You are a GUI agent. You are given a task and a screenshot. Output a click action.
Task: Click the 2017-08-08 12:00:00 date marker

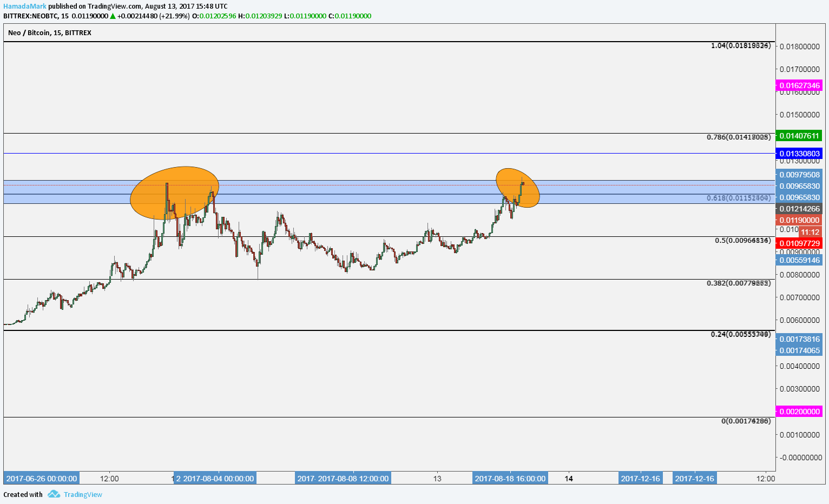tap(353, 479)
